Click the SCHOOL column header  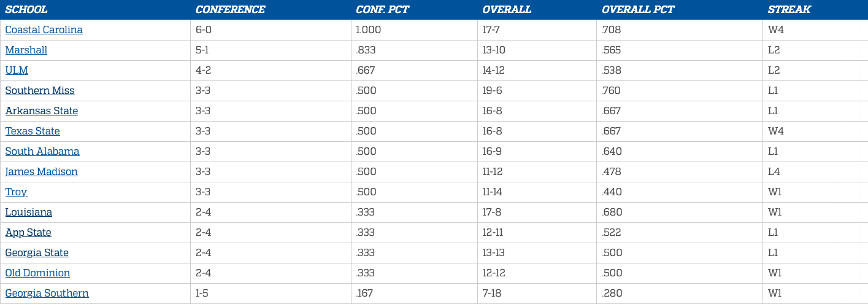(x=26, y=9)
